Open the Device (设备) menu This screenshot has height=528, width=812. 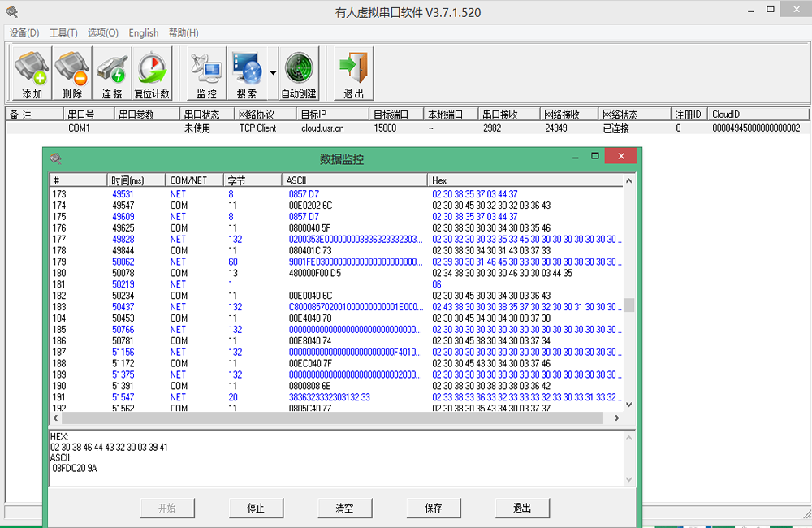point(24,32)
